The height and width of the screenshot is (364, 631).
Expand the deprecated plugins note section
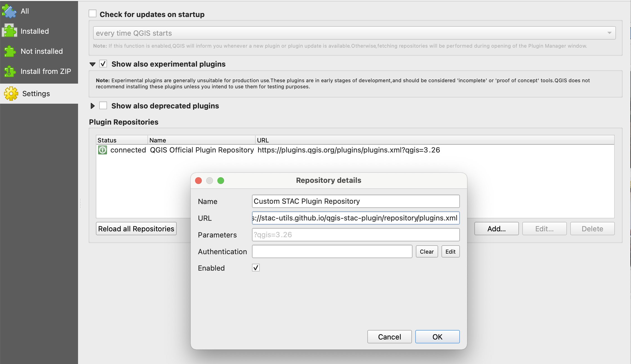(x=93, y=106)
